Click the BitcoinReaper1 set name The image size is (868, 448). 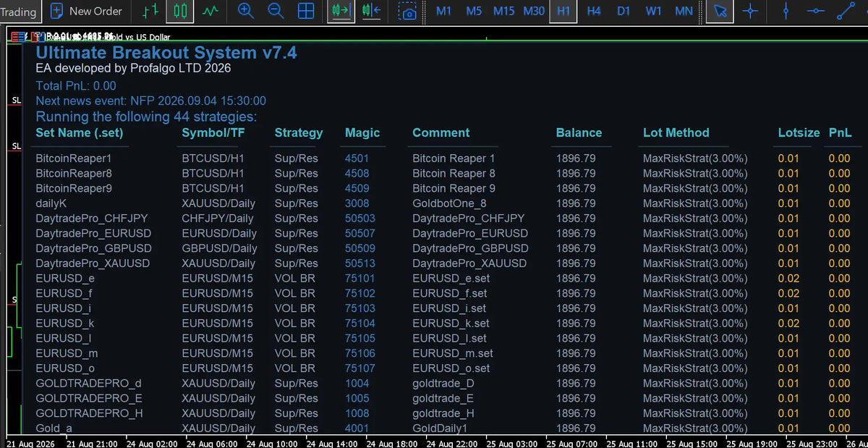[x=74, y=158]
